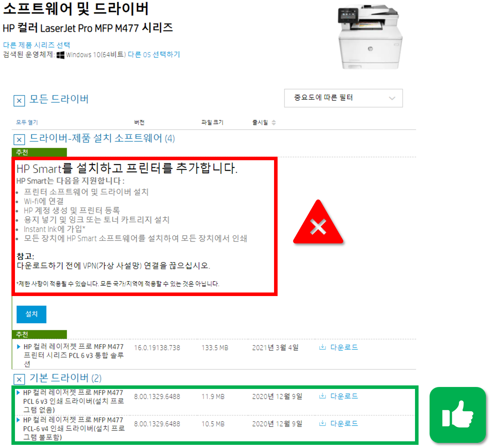Click the bullet text Instant Ink에 가입*
The width and height of the screenshot is (491, 448).
click(x=55, y=229)
